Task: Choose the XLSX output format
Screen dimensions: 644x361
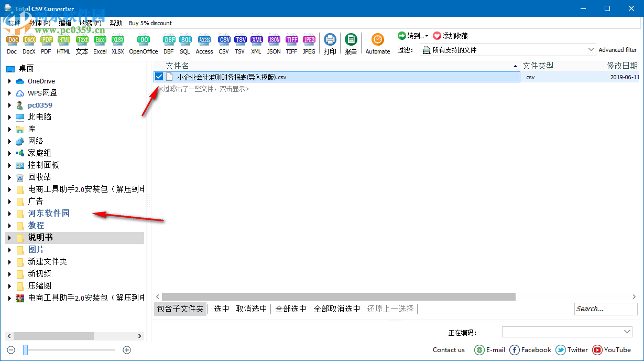Action: tap(118, 39)
